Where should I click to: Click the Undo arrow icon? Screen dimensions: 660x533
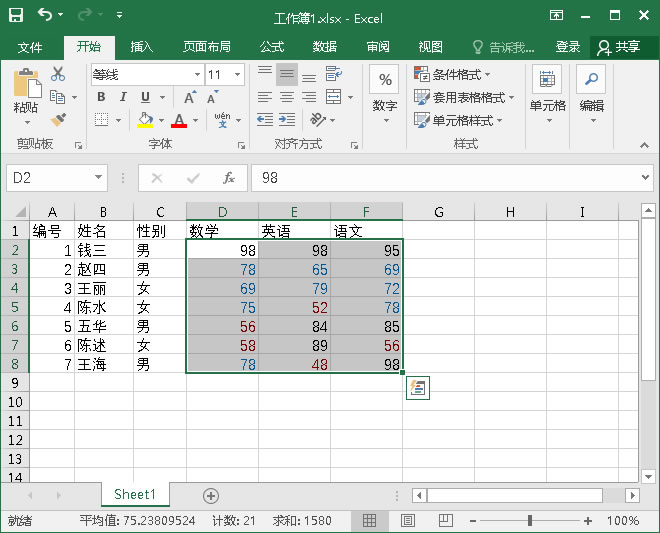45,15
